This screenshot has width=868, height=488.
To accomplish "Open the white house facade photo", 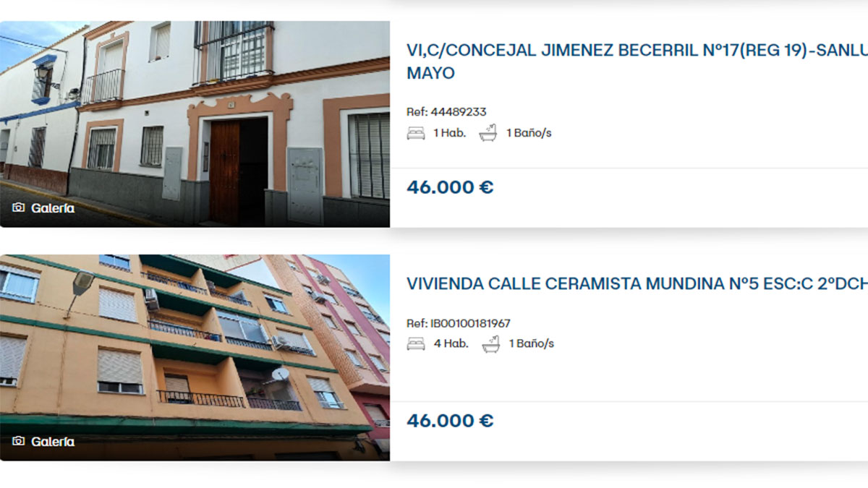I will tap(195, 124).
